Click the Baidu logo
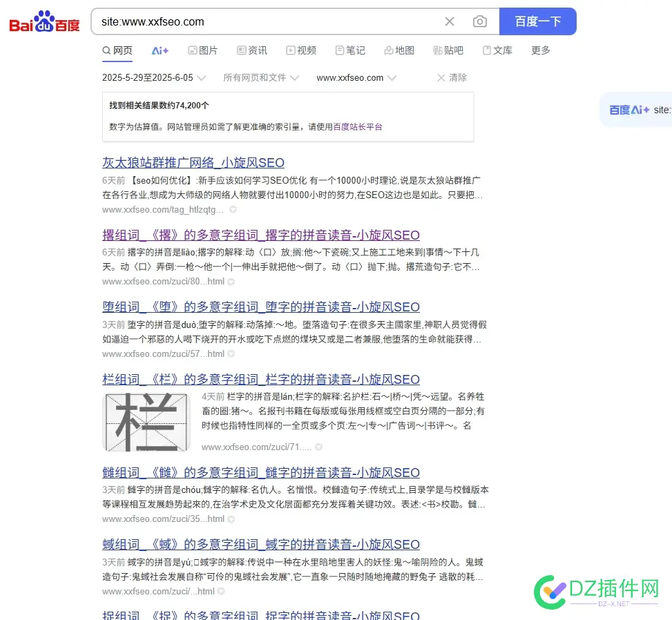 click(x=45, y=22)
